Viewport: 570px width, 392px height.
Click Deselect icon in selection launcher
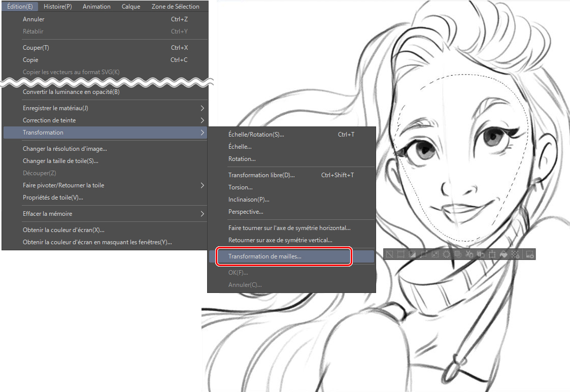tap(389, 254)
